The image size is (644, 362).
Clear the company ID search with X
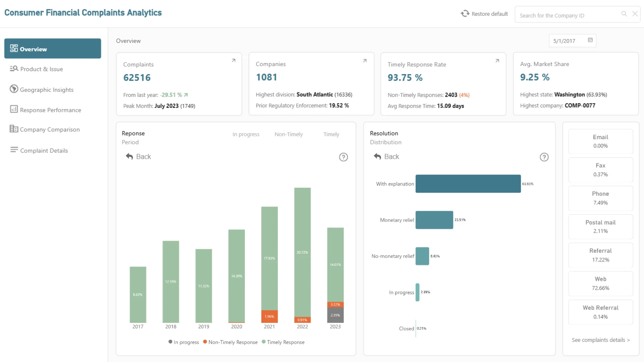coord(635,14)
